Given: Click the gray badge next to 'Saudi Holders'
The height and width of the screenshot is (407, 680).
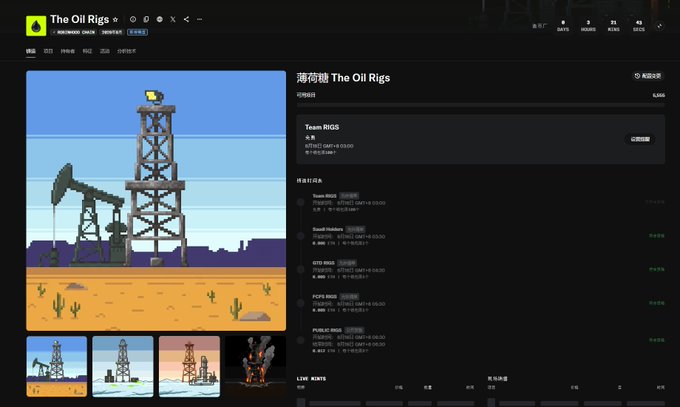Looking at the screenshot, I should pyautogui.click(x=356, y=229).
